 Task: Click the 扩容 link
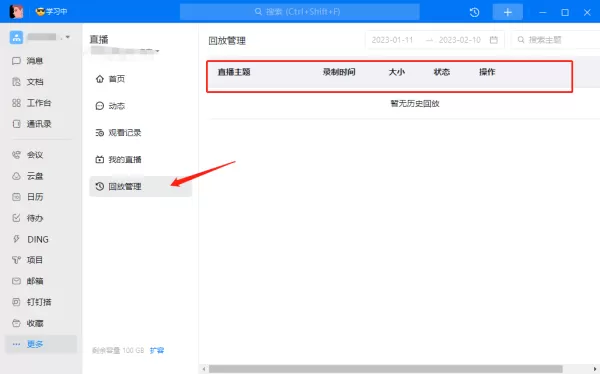[x=157, y=350]
